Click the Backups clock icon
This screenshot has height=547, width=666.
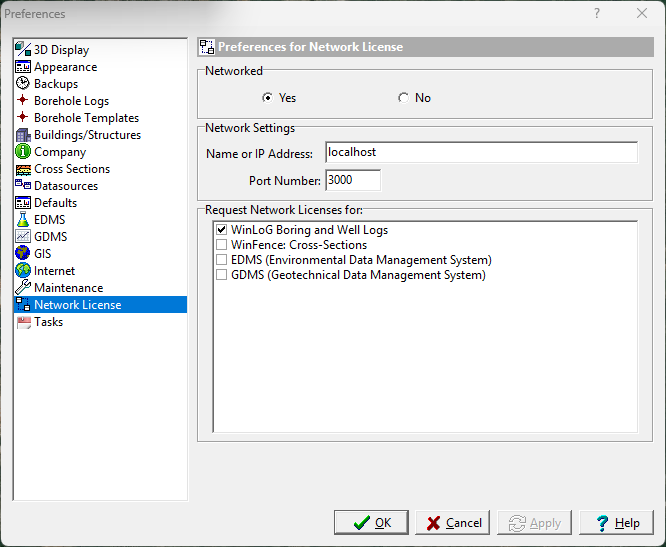pos(23,84)
